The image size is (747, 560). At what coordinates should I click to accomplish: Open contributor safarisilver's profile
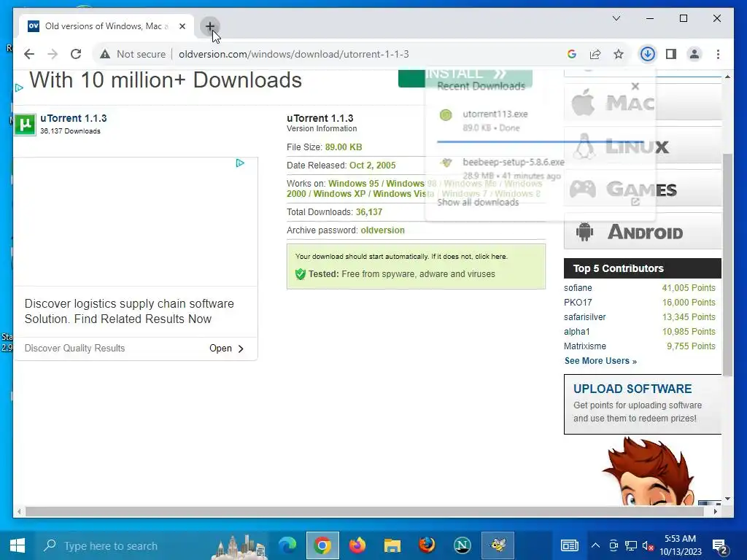(584, 317)
